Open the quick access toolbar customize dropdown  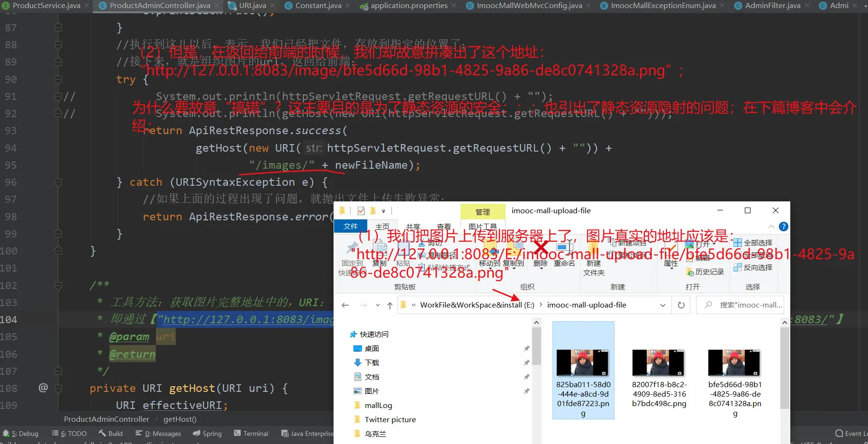383,211
